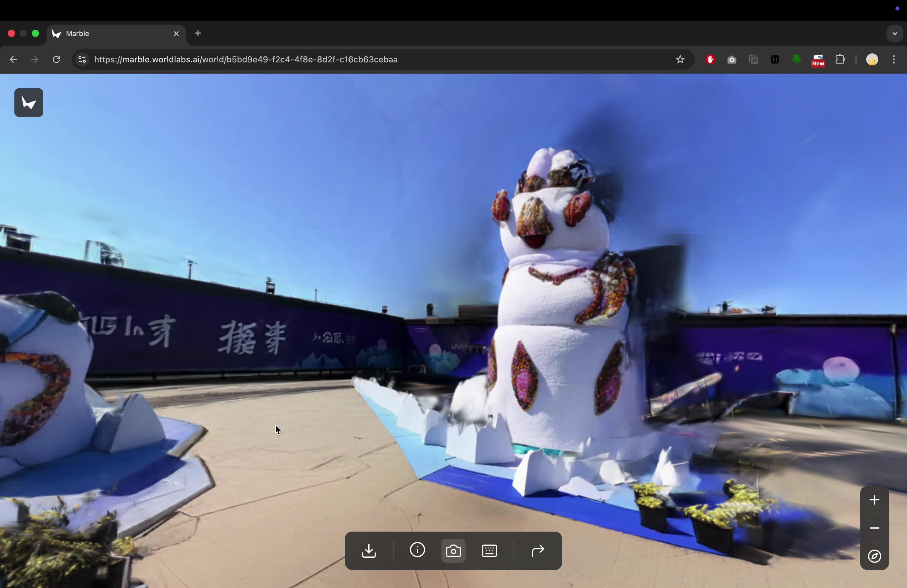Open the site information controls beside the URL
This screenshot has width=907, height=588.
(82, 59)
